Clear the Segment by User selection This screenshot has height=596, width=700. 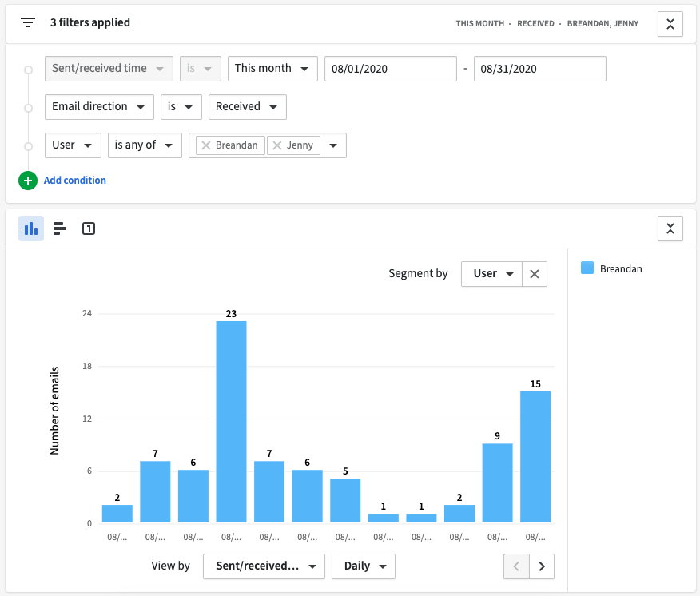(x=535, y=274)
